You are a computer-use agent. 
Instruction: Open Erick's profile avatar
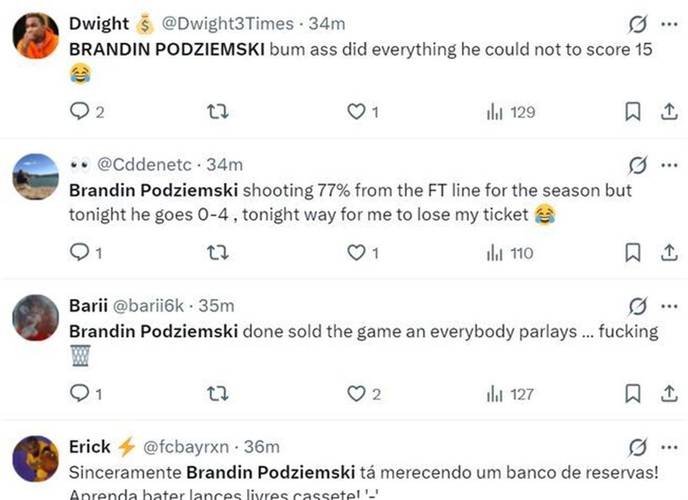(37, 459)
